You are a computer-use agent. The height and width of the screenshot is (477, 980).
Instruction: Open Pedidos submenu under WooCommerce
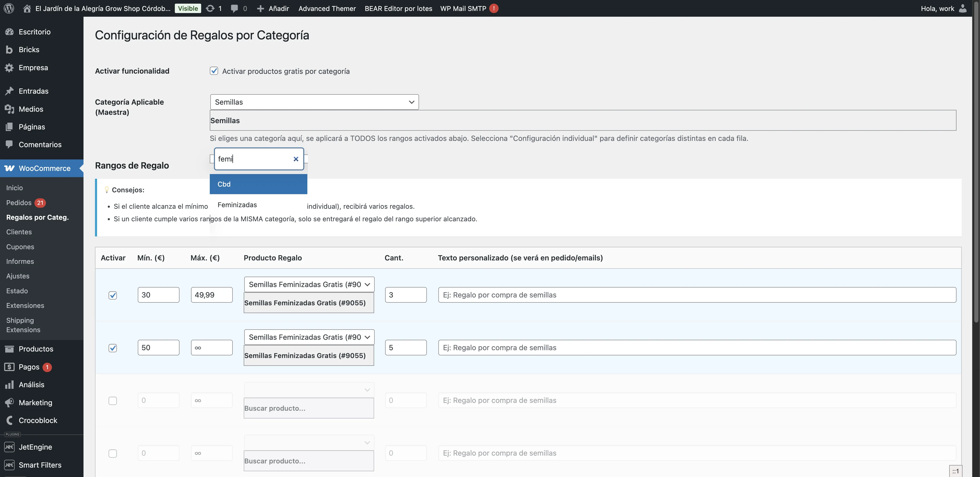coord(19,203)
